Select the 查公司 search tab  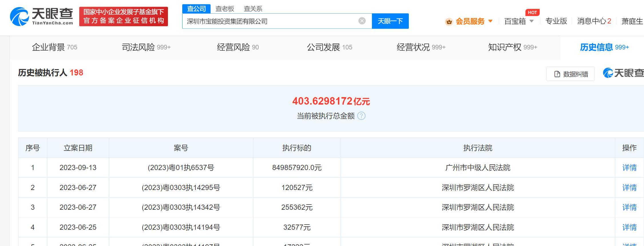pos(196,9)
